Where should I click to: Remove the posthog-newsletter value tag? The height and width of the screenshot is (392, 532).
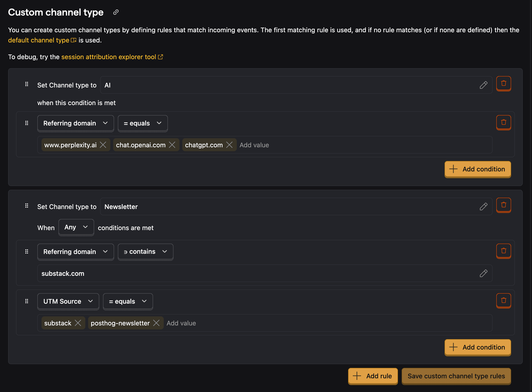click(156, 323)
